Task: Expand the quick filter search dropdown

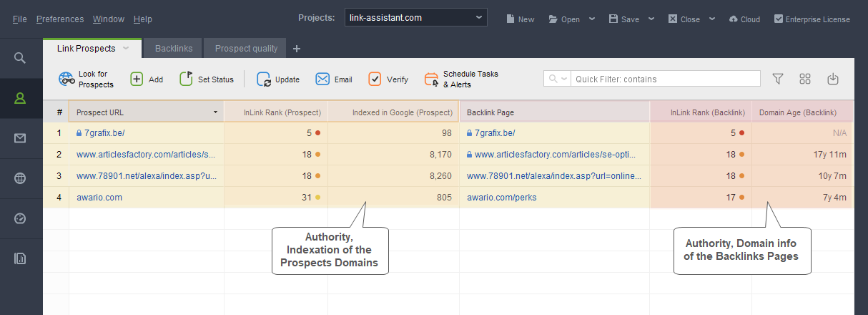Action: pyautogui.click(x=557, y=79)
